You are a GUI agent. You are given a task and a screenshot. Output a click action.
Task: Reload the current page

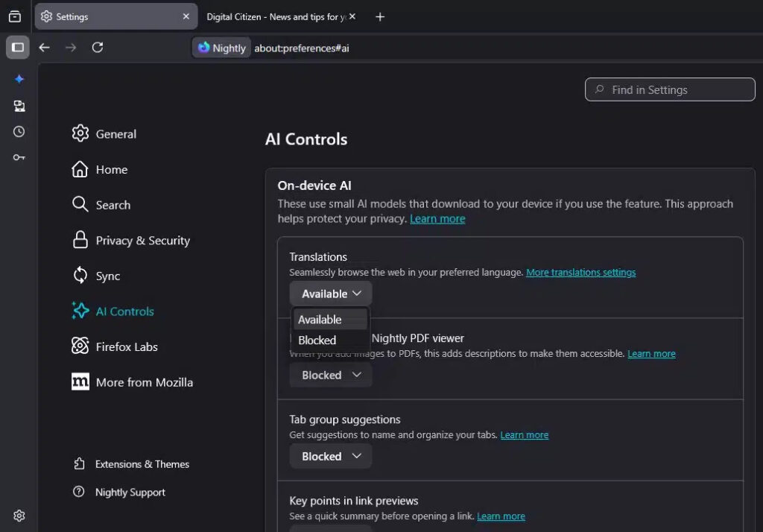tap(97, 47)
